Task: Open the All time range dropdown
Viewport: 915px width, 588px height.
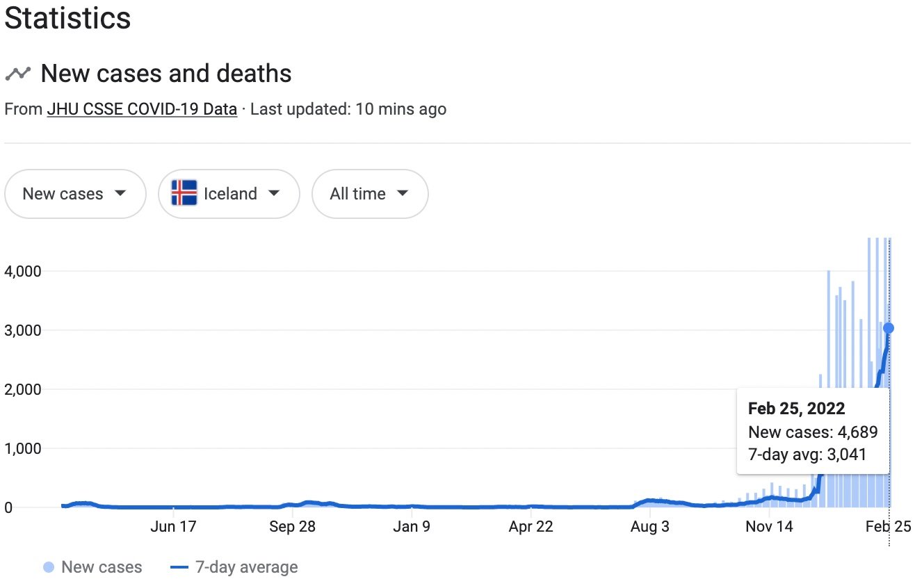Action: [x=369, y=193]
